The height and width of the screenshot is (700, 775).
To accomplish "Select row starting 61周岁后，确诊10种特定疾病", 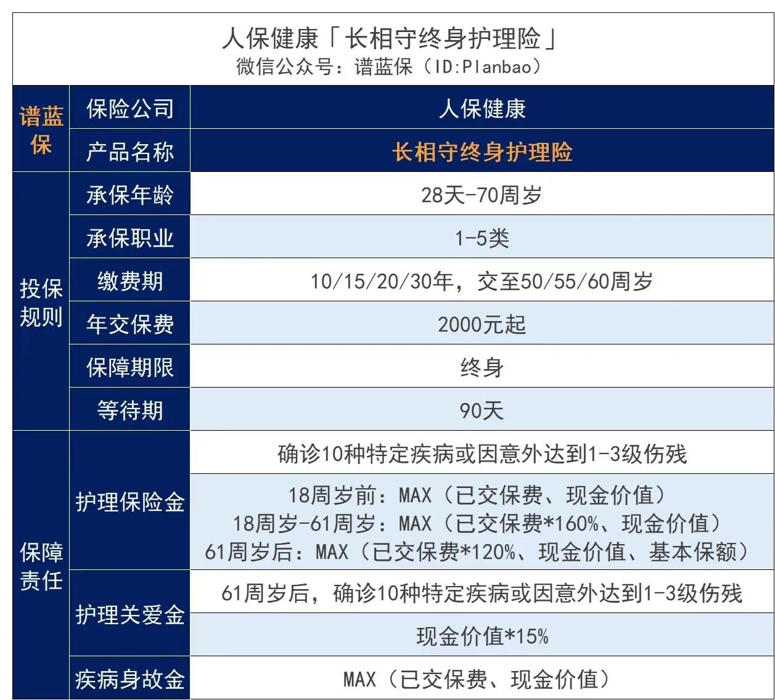I will pos(482,592).
